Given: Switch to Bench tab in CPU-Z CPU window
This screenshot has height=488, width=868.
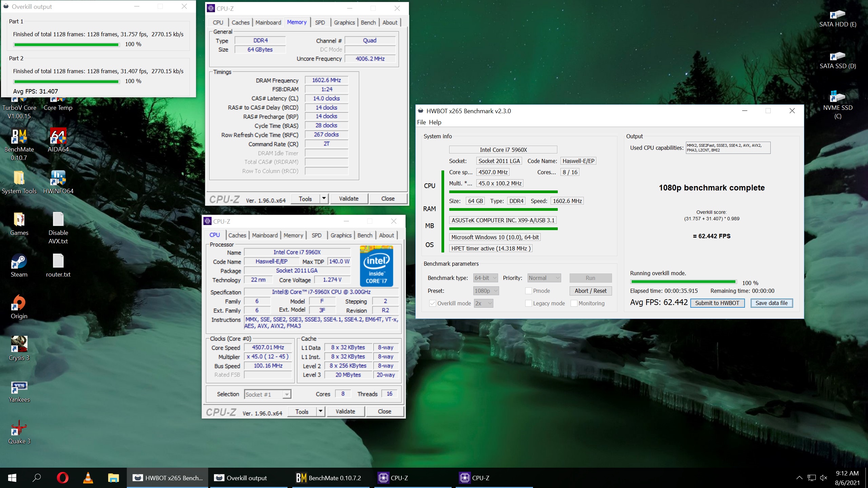Looking at the screenshot, I should point(365,235).
